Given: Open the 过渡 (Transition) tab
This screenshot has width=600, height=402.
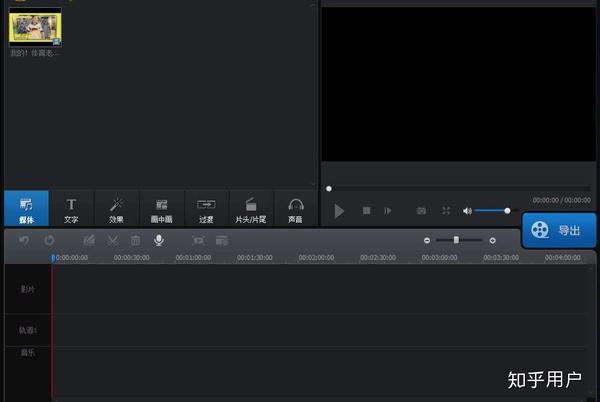Looking at the screenshot, I should [206, 208].
